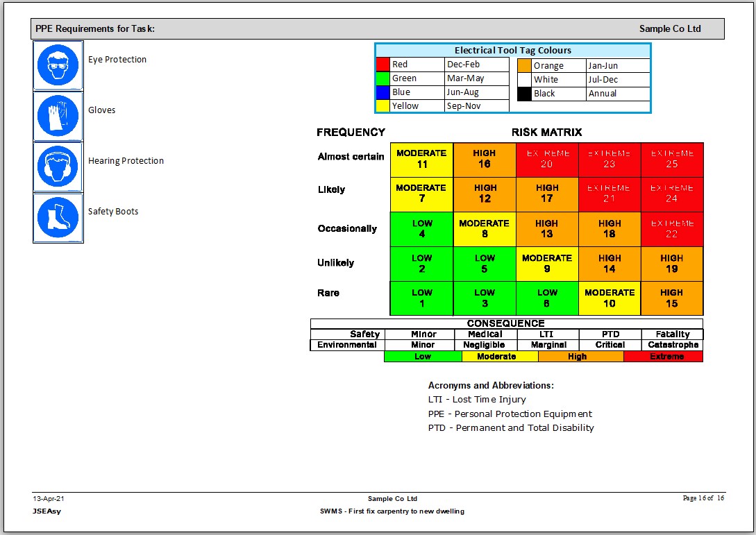Select the Hearing Protection icon
The height and width of the screenshot is (535, 756).
point(58,167)
